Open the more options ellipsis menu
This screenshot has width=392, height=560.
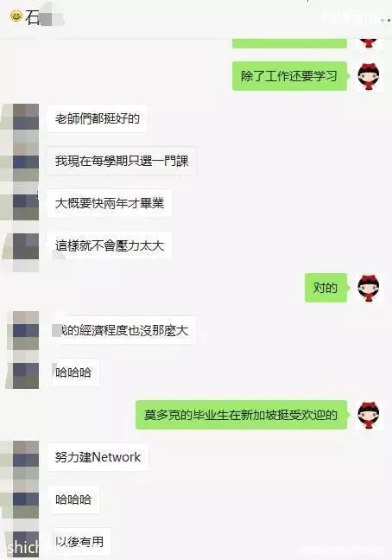coord(386,20)
